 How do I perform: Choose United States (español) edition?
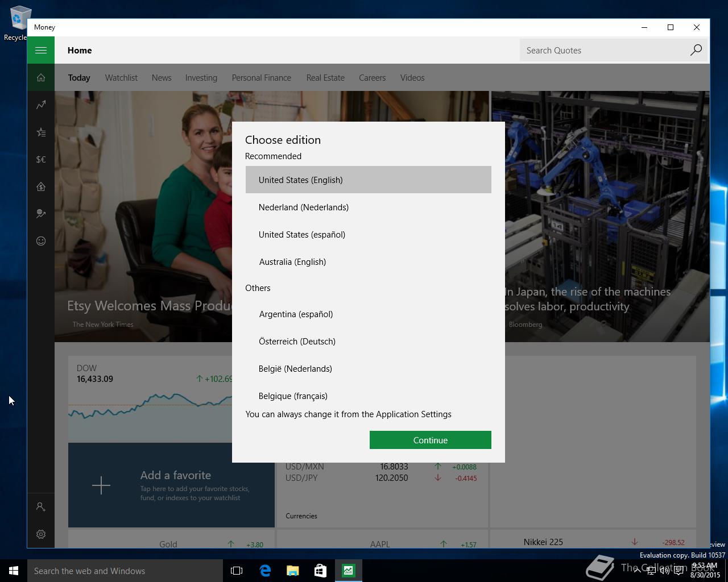pyautogui.click(x=369, y=234)
